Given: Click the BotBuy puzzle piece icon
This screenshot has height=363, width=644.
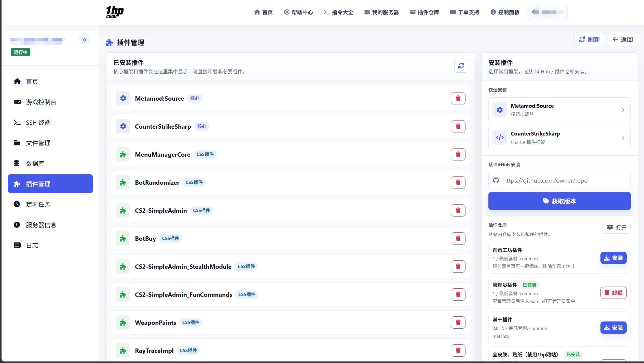Looking at the screenshot, I should tap(123, 238).
